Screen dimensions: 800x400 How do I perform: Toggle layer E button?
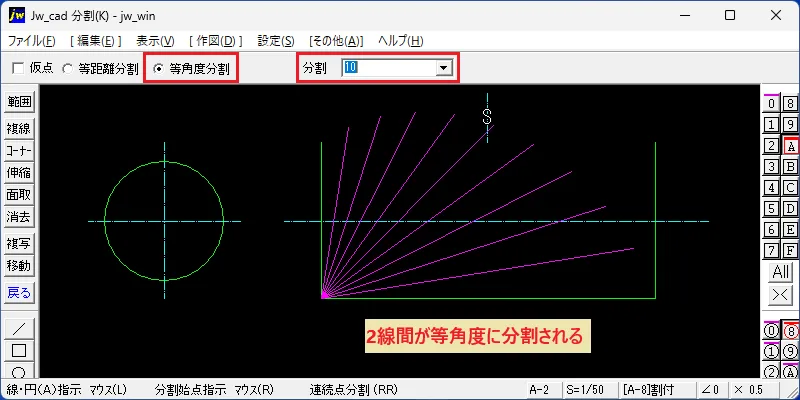point(790,230)
